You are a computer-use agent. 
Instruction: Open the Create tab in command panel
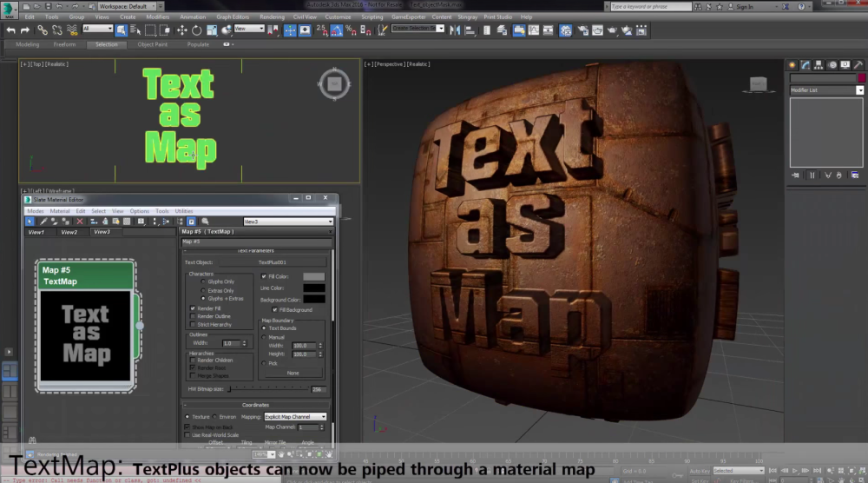click(x=792, y=65)
